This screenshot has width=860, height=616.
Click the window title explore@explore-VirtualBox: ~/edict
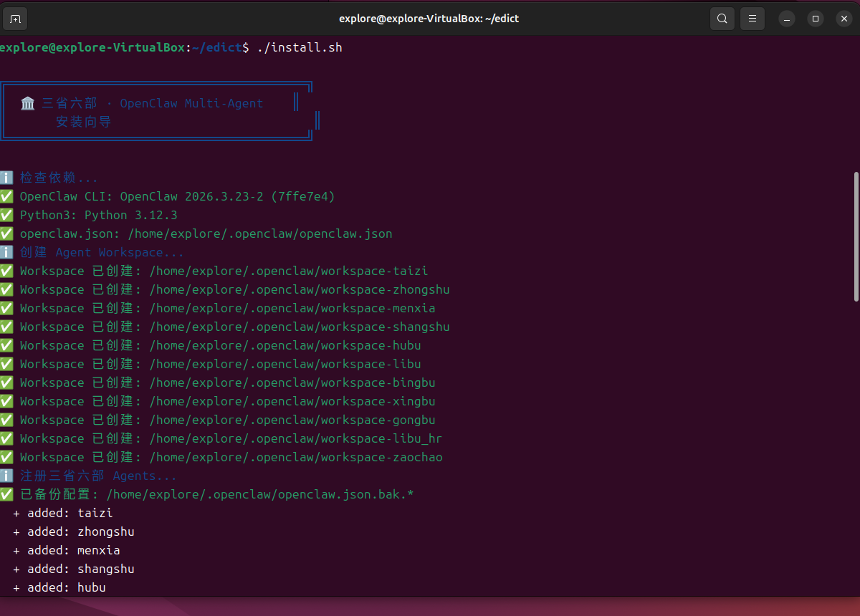tap(429, 19)
